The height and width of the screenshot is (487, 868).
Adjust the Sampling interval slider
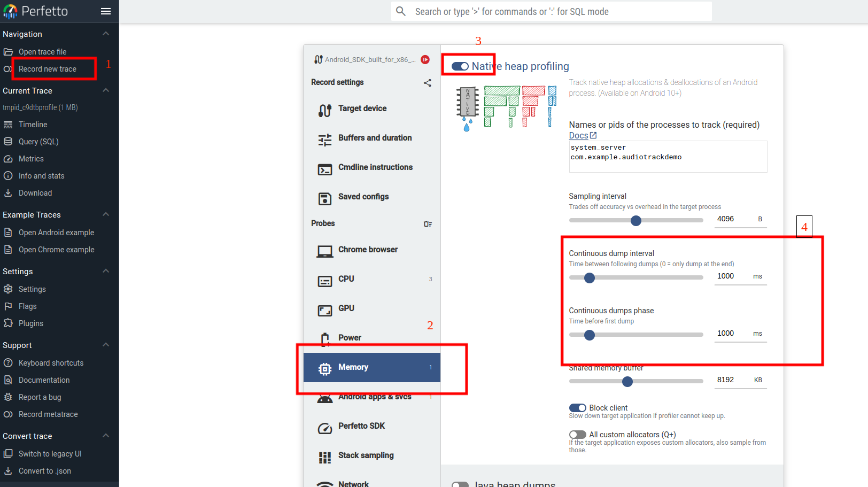636,221
